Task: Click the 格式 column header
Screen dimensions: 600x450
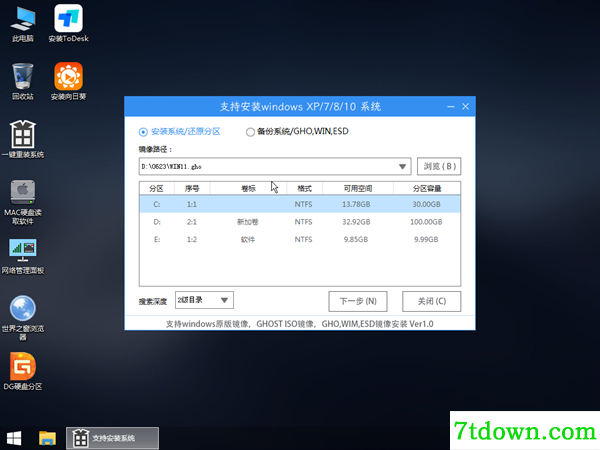Action: coord(305,188)
